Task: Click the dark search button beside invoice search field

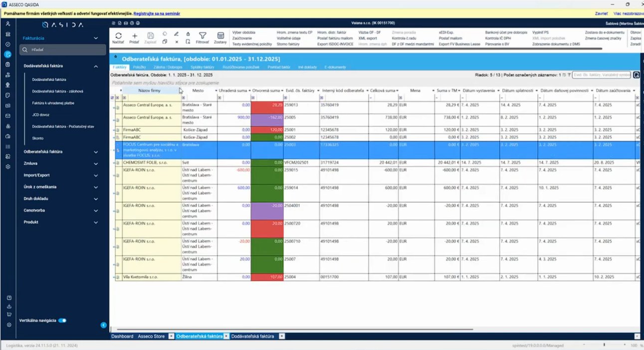Action: pos(637,75)
